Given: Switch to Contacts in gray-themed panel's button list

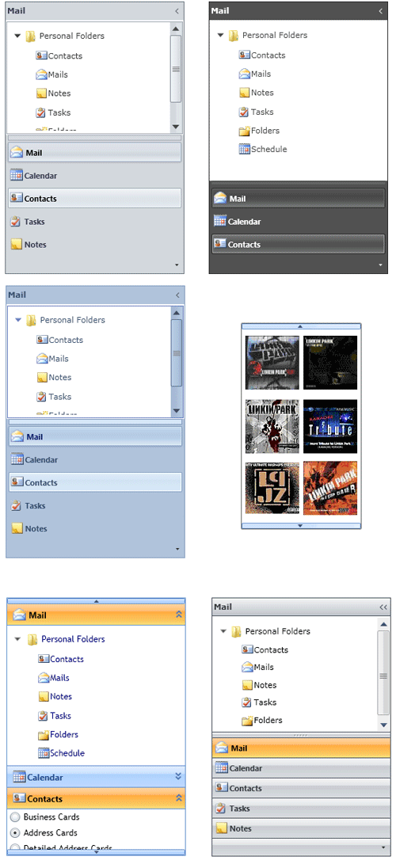Looking at the screenshot, I should pos(95,198).
